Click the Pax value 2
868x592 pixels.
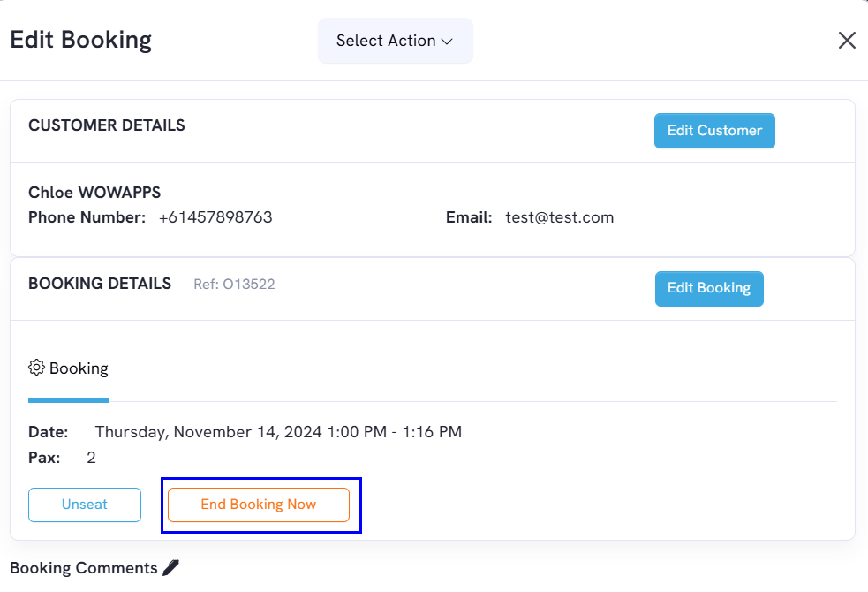tap(91, 458)
